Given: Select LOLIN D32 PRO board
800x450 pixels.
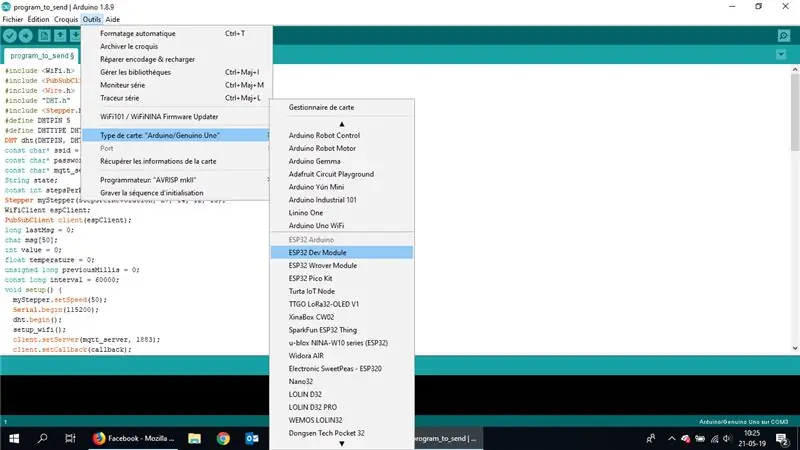Looking at the screenshot, I should [x=342, y=407].
